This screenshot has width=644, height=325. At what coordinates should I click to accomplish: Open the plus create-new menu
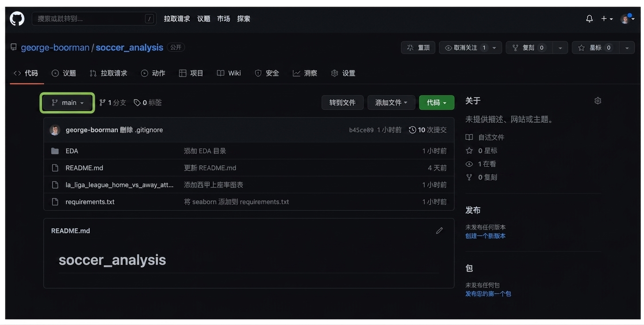[x=606, y=19]
